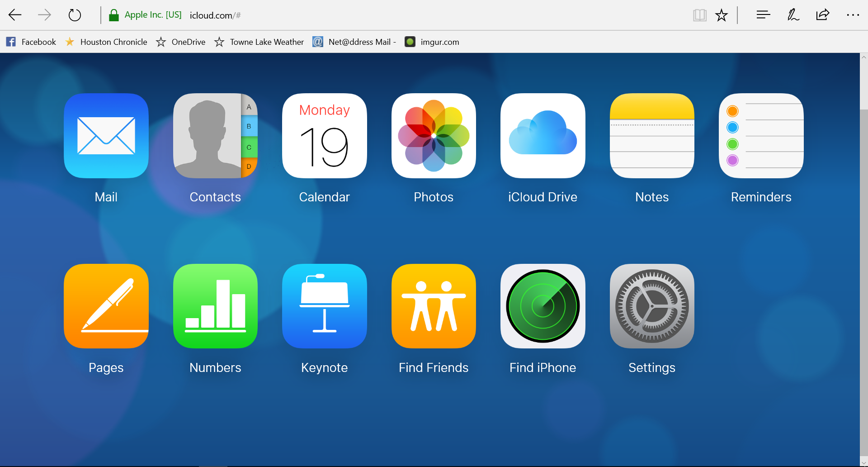The height and width of the screenshot is (467, 868).
Task: Open the imgur.com bookmark
Action: click(432, 42)
